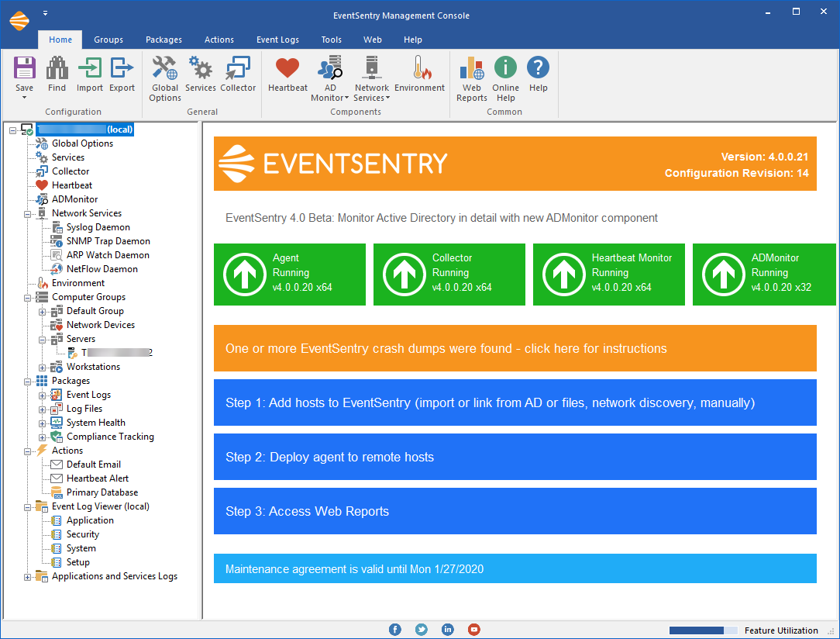840x639 pixels.
Task: Click the ADMonitor Running status tile
Action: [x=765, y=275]
